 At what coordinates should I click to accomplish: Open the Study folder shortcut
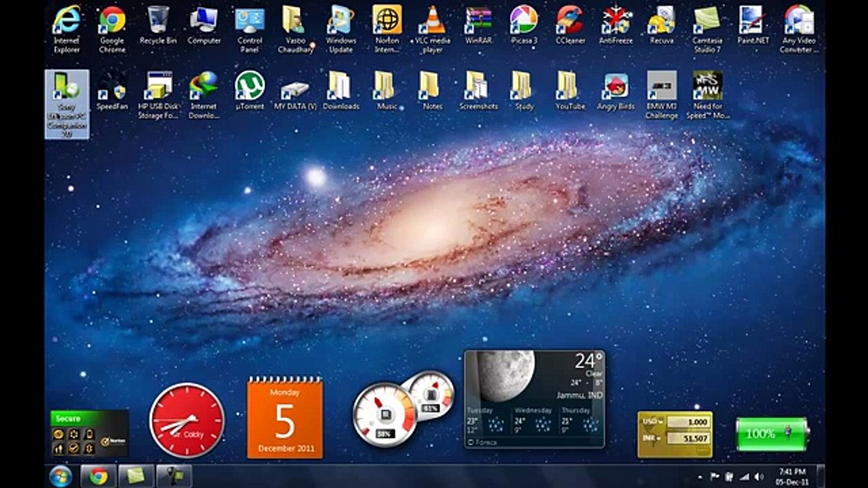click(524, 91)
